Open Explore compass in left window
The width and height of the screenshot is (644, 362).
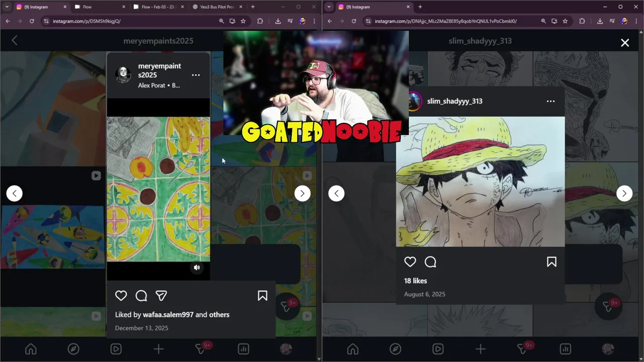(73, 349)
